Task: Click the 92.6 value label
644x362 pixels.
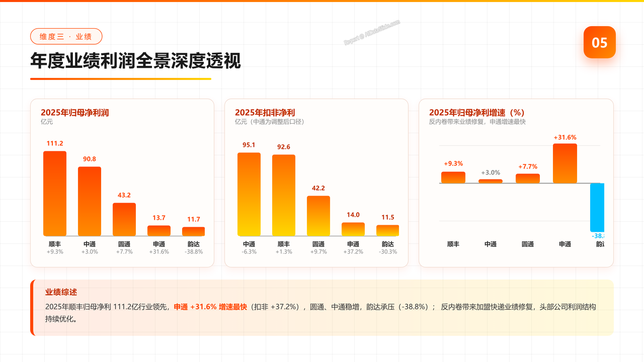Action: tap(284, 147)
